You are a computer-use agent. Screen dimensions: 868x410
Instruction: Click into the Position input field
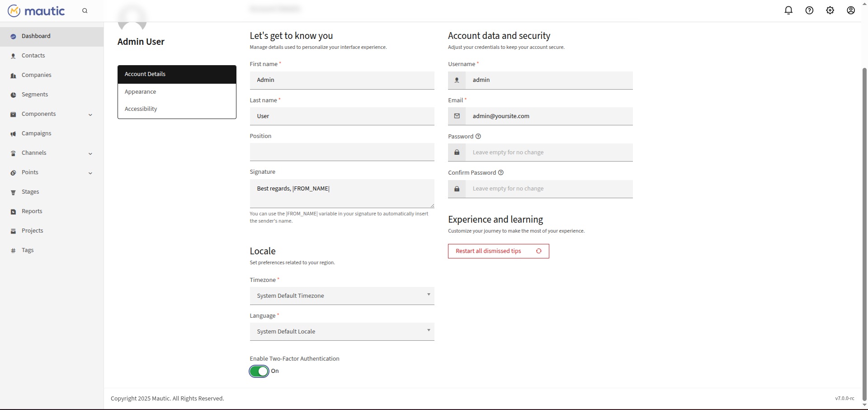[x=342, y=152]
